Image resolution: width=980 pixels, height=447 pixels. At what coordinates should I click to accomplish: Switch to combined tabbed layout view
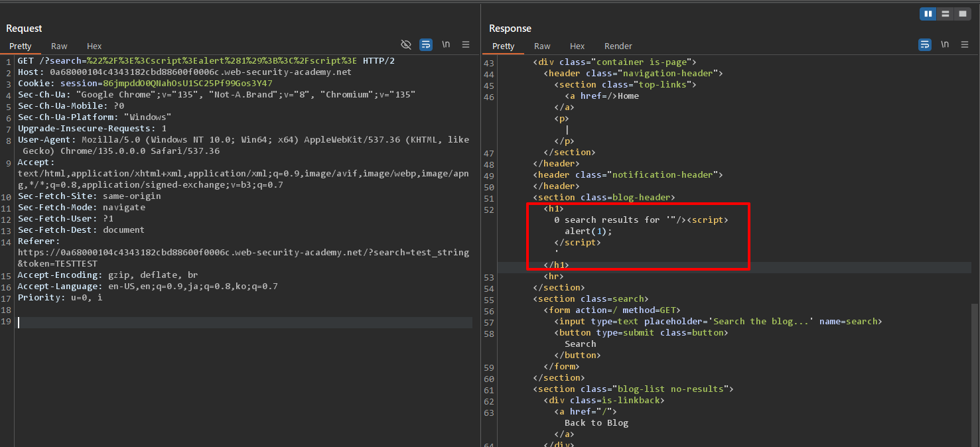[x=962, y=13]
